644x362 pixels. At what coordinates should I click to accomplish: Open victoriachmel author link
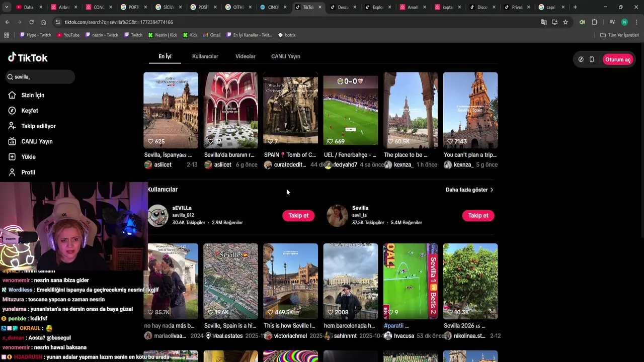pyautogui.click(x=290, y=336)
